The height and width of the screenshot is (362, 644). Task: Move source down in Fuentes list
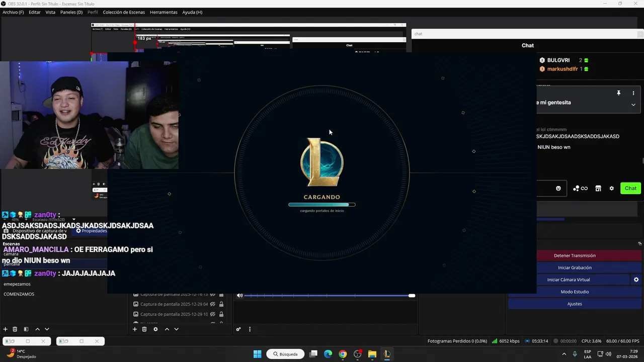(x=176, y=329)
